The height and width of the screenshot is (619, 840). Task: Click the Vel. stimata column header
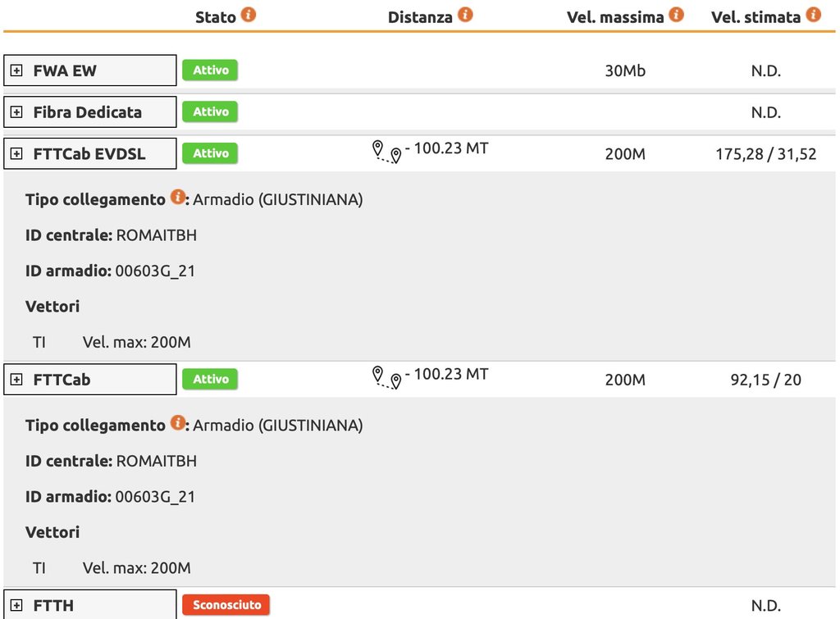[x=756, y=17]
